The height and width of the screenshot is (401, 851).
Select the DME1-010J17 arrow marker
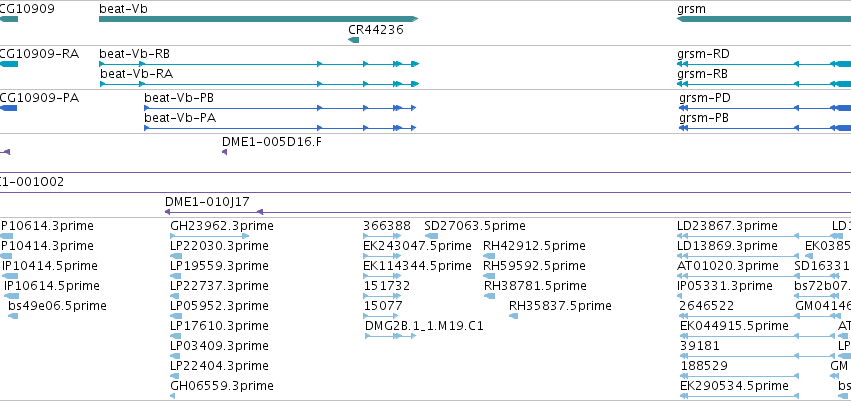(x=259, y=212)
